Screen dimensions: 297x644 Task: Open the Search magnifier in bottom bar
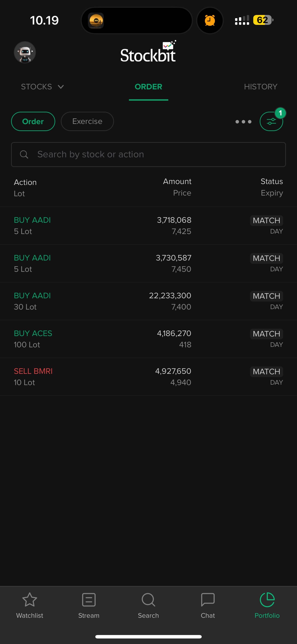click(148, 600)
